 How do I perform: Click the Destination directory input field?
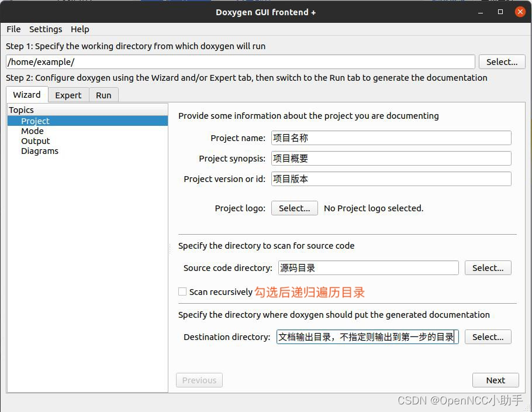[x=368, y=337]
